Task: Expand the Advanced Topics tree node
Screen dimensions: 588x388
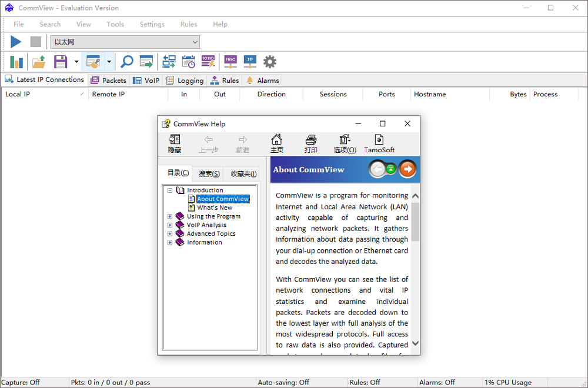Action: [x=170, y=234]
